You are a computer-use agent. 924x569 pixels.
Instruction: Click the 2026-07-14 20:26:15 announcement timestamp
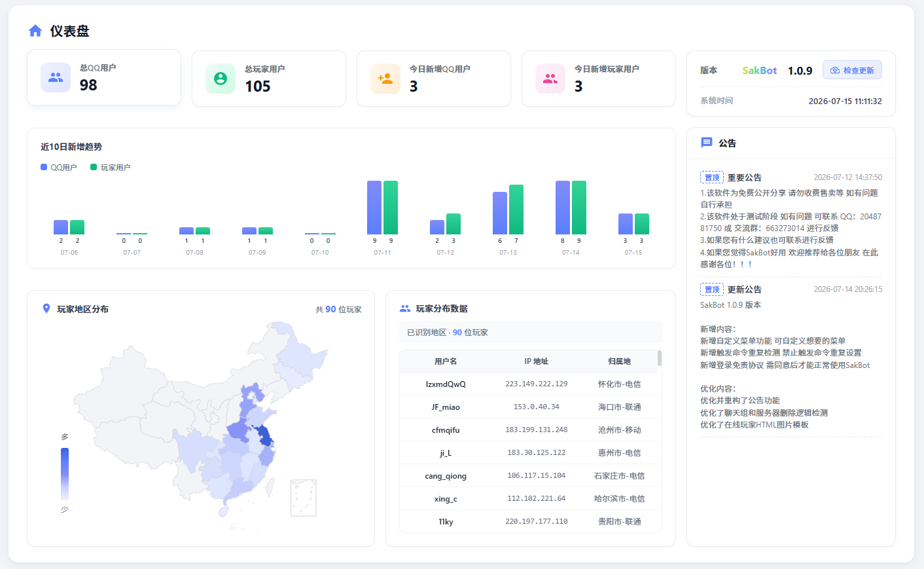point(848,289)
